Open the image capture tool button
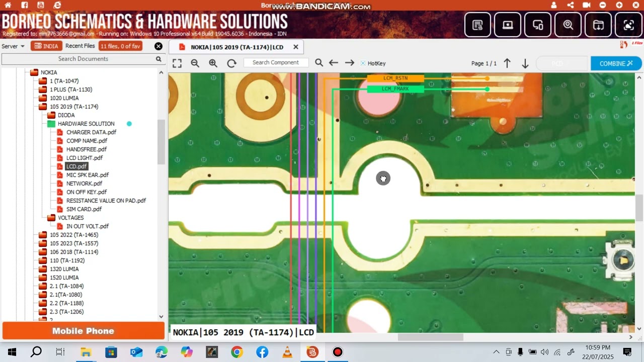 tap(628, 25)
